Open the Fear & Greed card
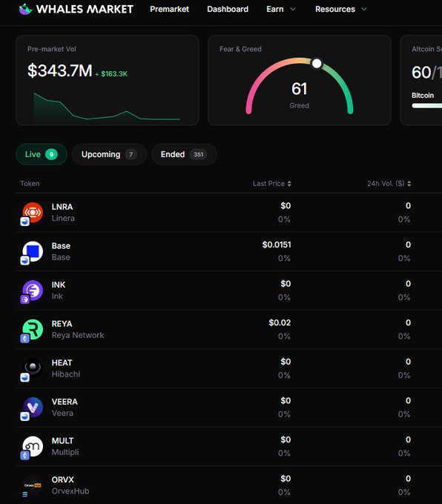The width and height of the screenshot is (442, 504). (300, 80)
